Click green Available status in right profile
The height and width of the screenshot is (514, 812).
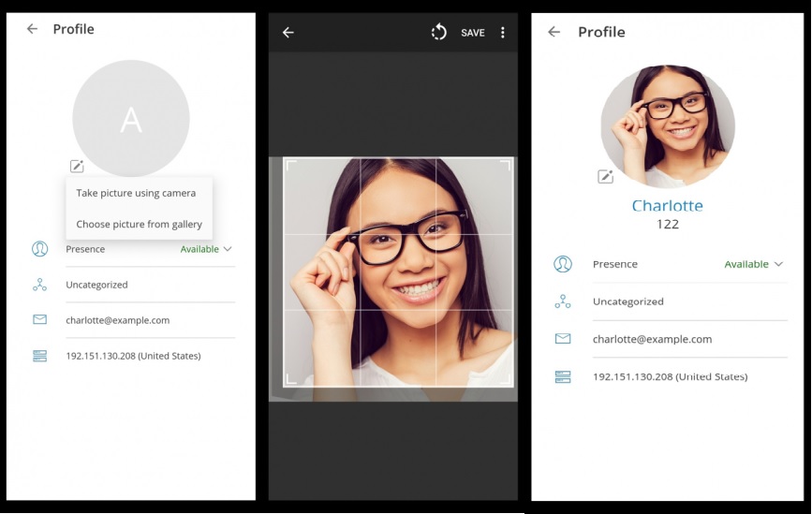coord(746,264)
